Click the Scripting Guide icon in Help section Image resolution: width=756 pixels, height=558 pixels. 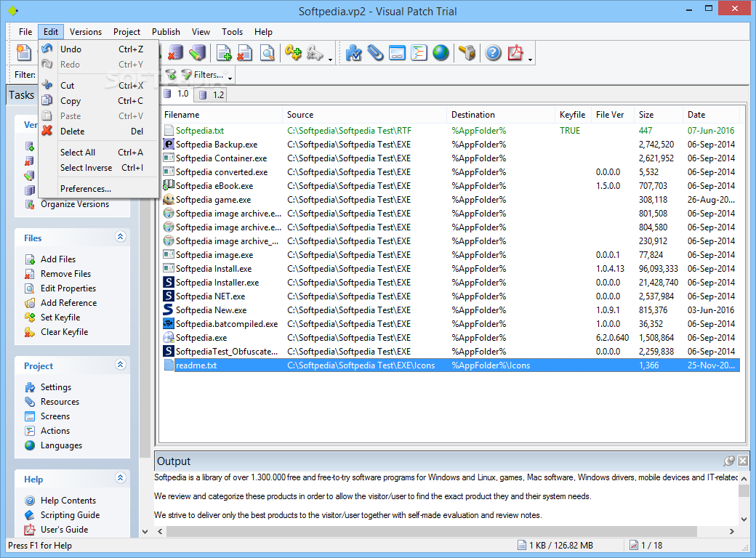tap(30, 515)
